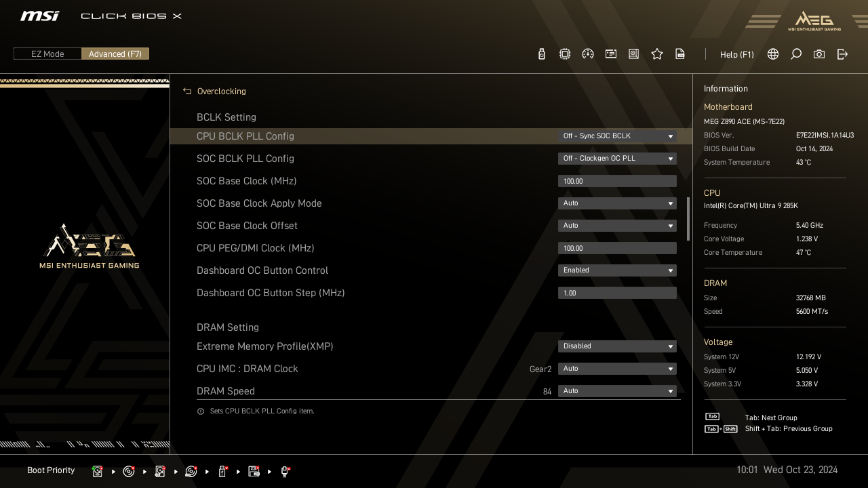The width and height of the screenshot is (868, 488).
Task: Click the USB flash drive toolbar icon
Action: coord(541,54)
